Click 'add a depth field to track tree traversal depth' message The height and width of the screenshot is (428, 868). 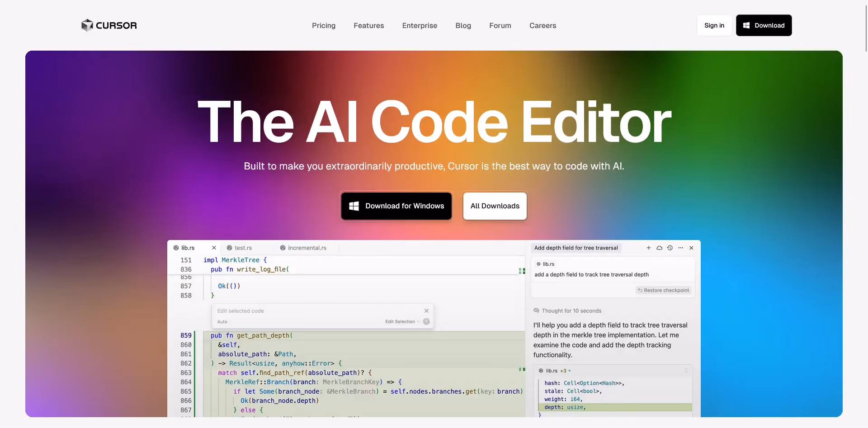click(591, 275)
